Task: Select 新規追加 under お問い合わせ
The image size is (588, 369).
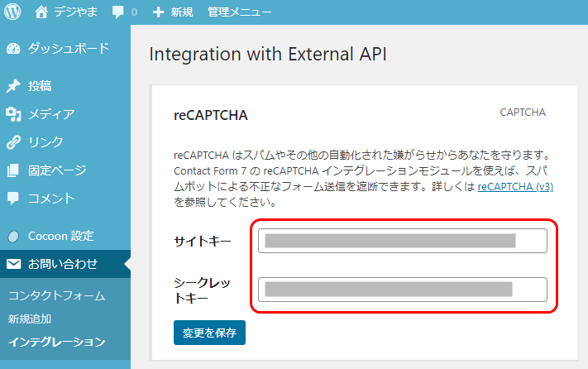Action: coord(30,319)
